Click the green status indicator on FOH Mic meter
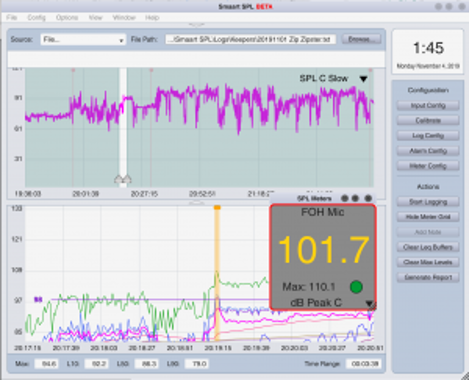 356,287
